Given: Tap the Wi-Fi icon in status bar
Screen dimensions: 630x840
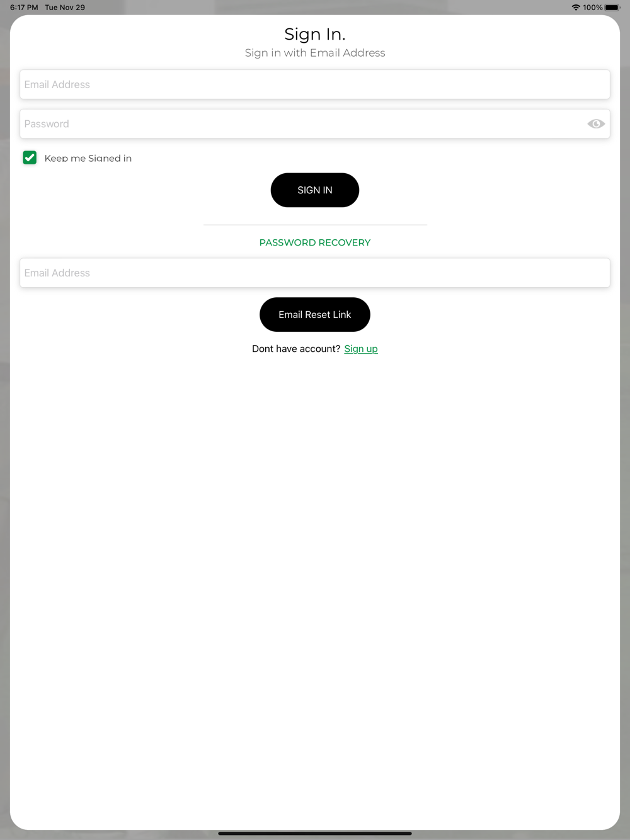Looking at the screenshot, I should [x=576, y=8].
